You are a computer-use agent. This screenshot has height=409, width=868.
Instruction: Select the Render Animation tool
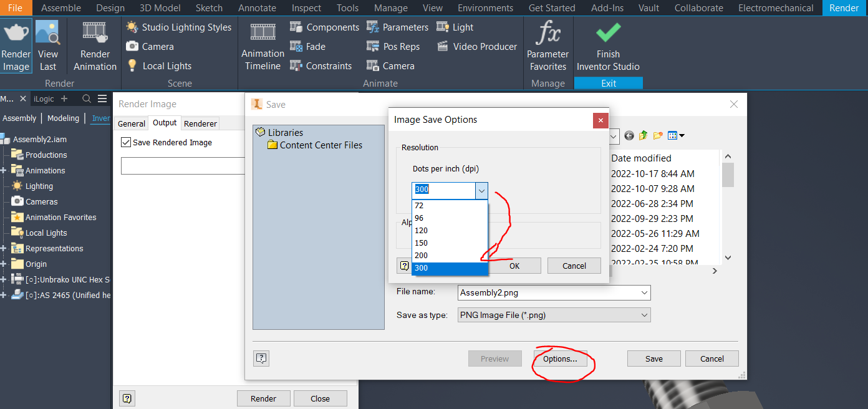tap(94, 45)
